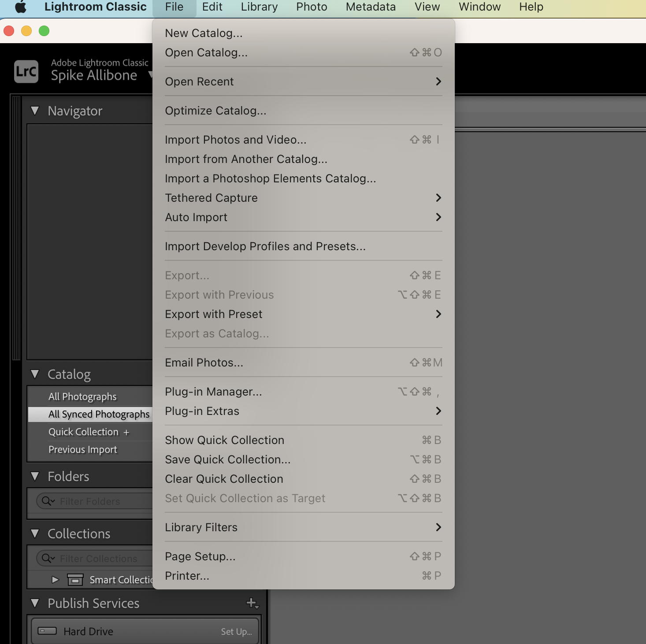Screen dimensions: 646x644
Task: Open the Apple menu
Action: [21, 7]
